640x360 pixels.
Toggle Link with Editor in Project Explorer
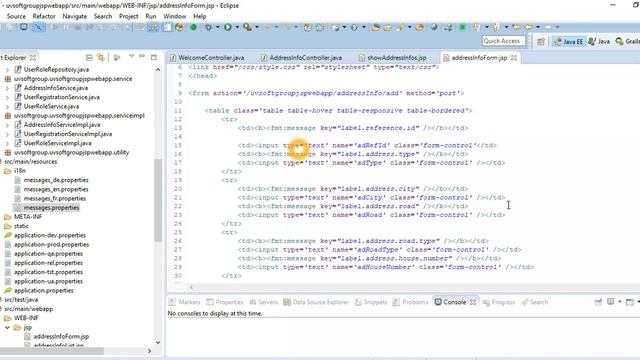pos(101,58)
